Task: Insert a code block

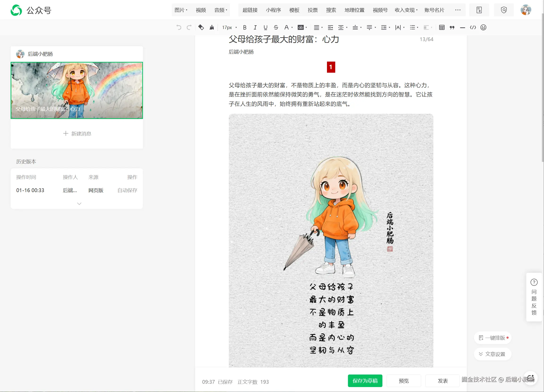Action: pos(473,27)
